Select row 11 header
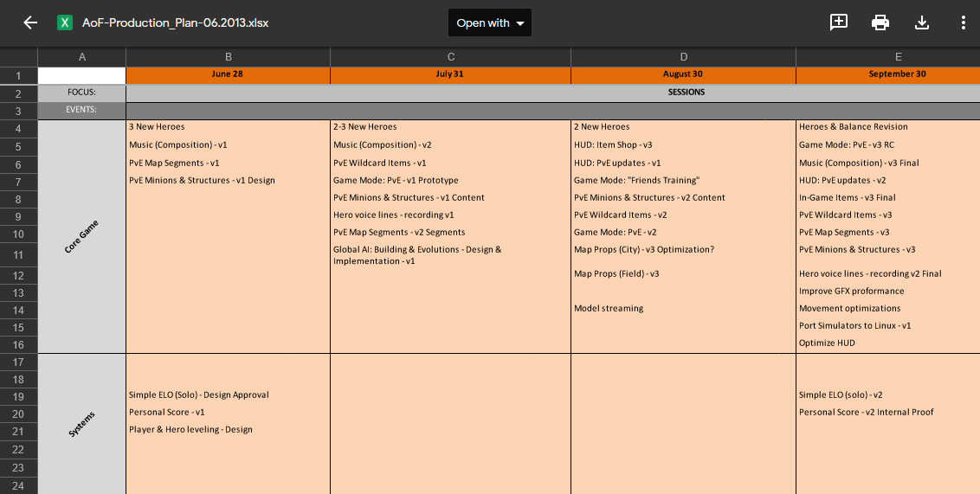The width and height of the screenshot is (980, 494). 19,255
